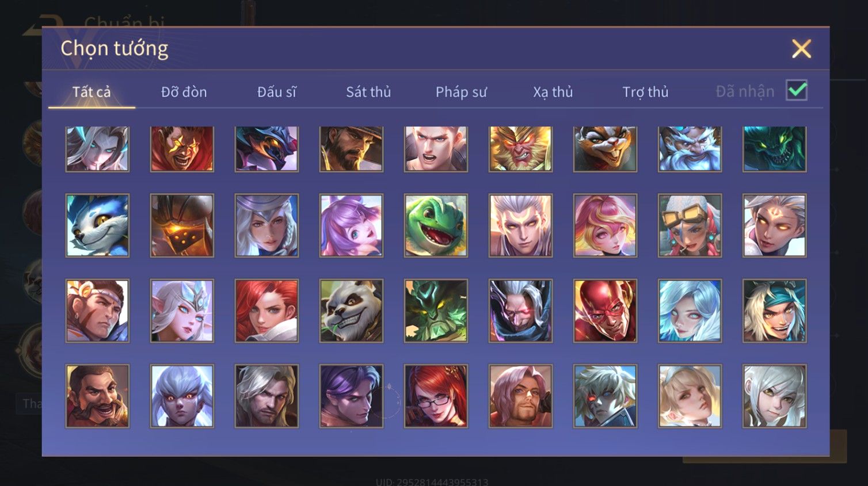Close the Chọn tướng dialog
Image resolution: width=868 pixels, height=486 pixels.
801,49
